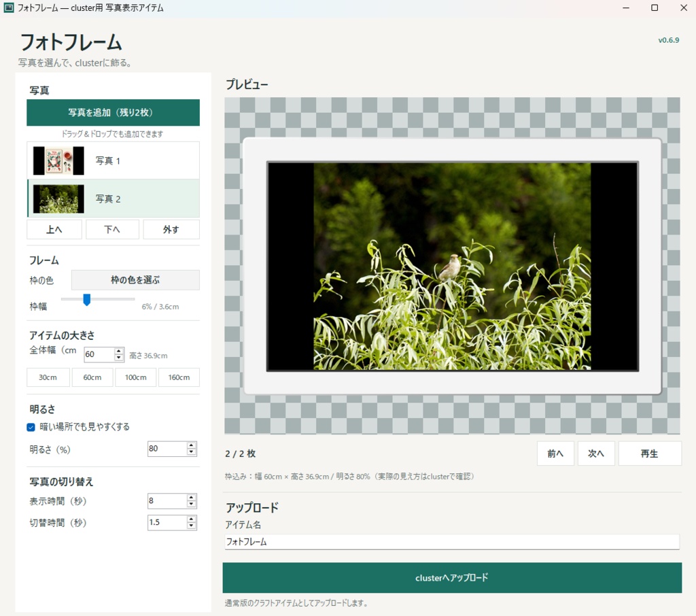Click the v0.6.9 version label

click(669, 40)
